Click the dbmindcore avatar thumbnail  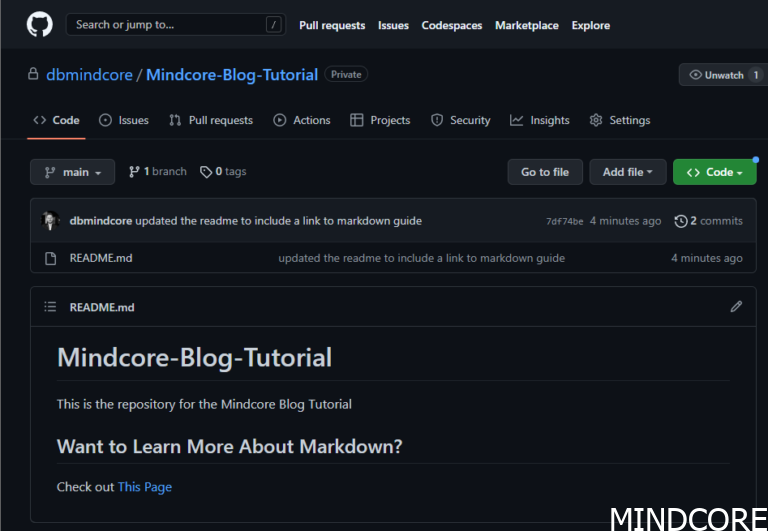[50, 220]
